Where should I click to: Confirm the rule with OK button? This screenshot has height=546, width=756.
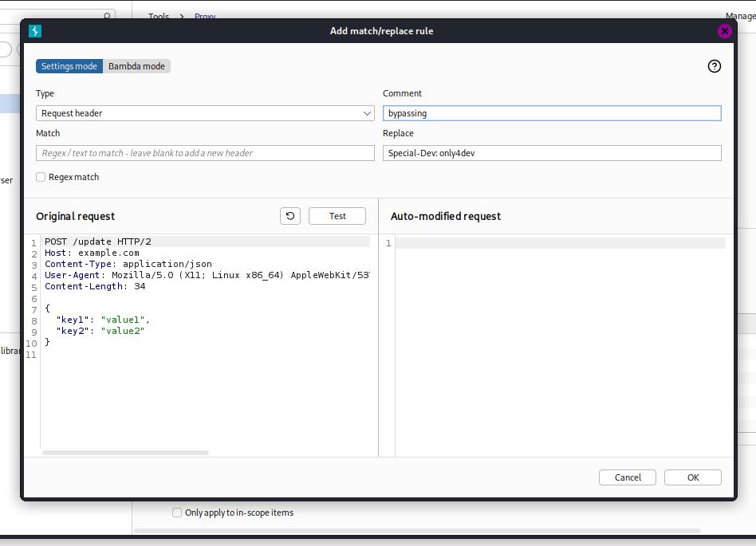pyautogui.click(x=693, y=477)
